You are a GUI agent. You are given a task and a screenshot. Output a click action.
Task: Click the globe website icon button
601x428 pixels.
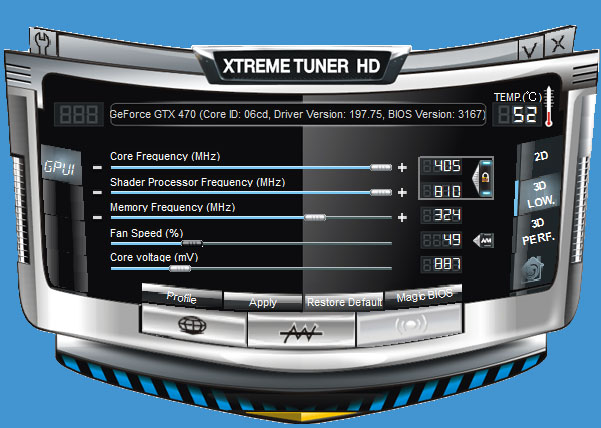tap(193, 326)
